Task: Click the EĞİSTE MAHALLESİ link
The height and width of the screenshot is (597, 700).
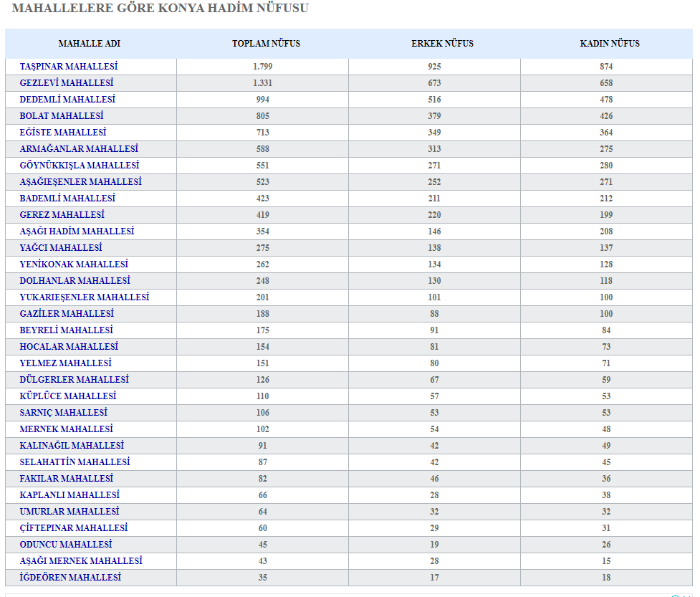Action: (62, 133)
